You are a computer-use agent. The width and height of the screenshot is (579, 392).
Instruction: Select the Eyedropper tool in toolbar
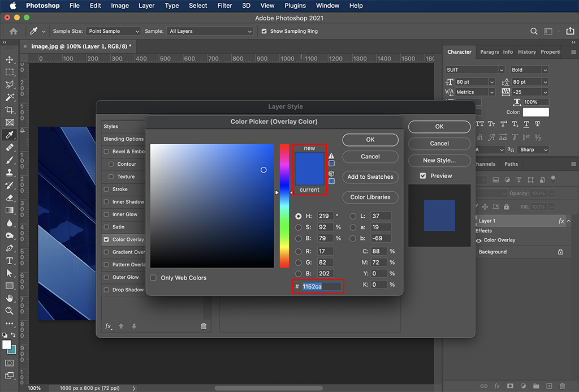(10, 135)
